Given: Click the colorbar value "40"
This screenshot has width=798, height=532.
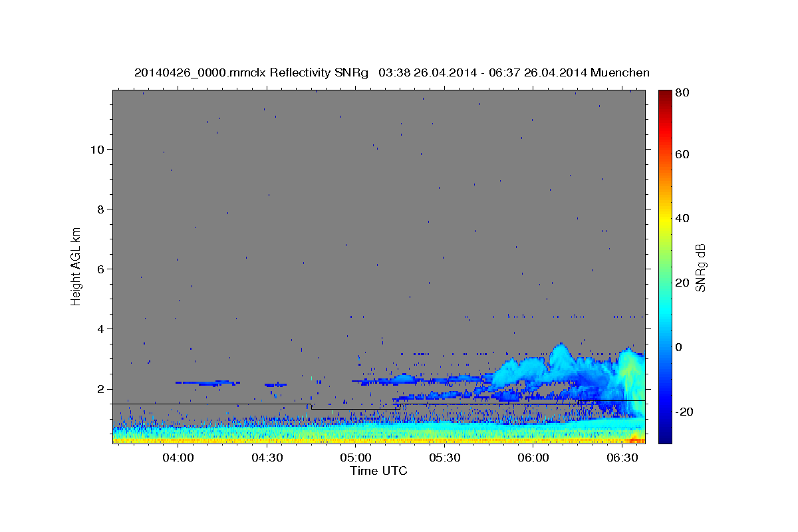Looking at the screenshot, I should click(684, 218).
